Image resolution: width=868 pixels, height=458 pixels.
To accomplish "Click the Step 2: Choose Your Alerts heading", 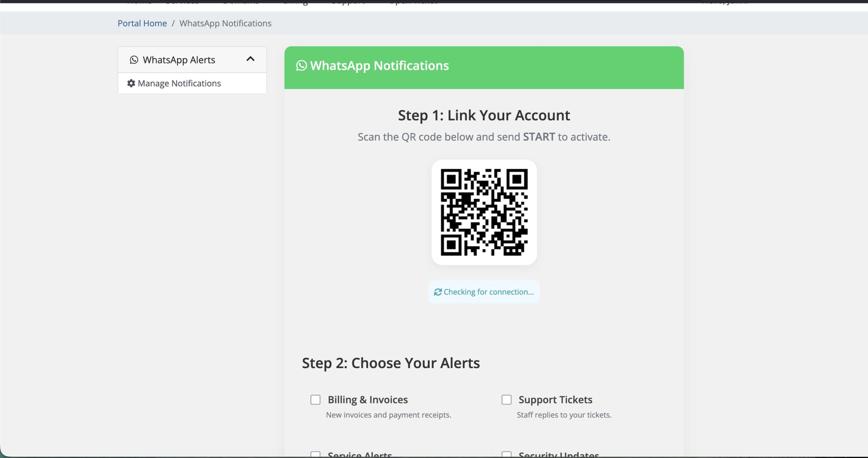I will 391,363.
